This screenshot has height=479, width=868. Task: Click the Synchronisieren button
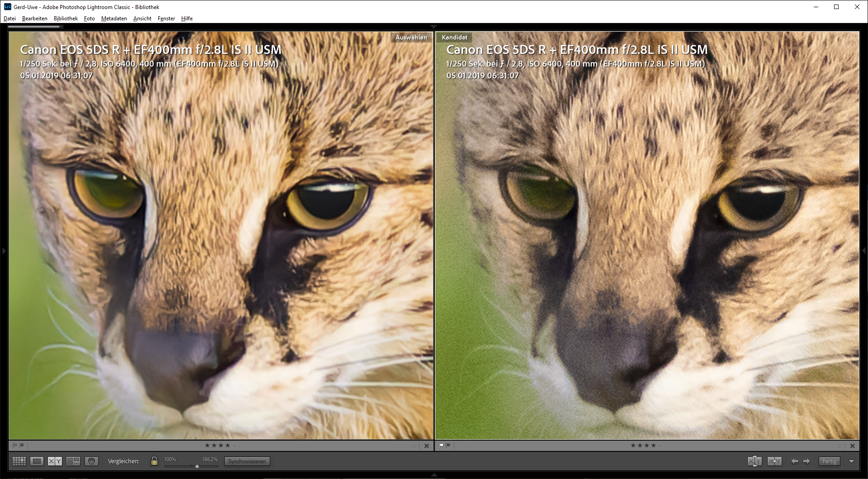click(247, 461)
